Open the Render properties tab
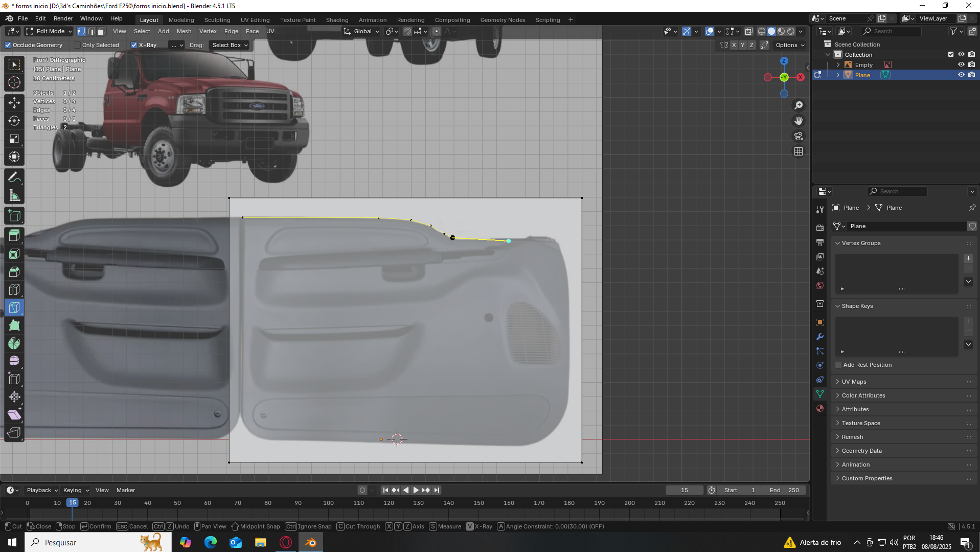 (820, 228)
